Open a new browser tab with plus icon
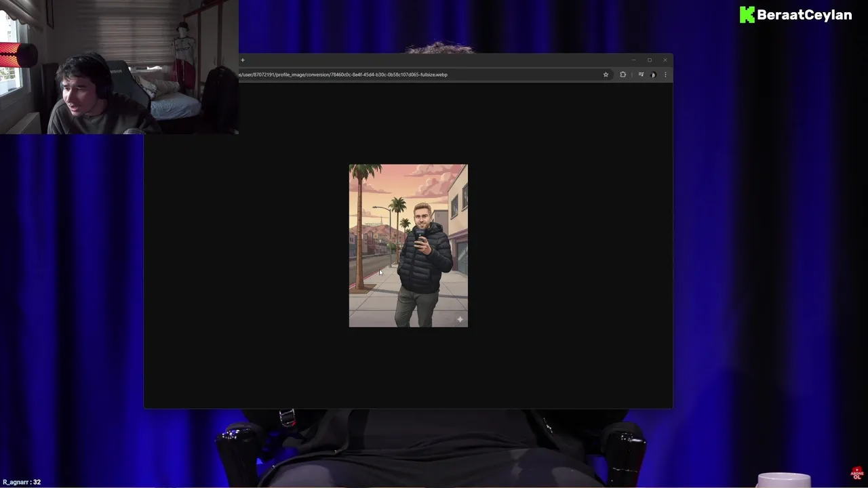 [243, 60]
